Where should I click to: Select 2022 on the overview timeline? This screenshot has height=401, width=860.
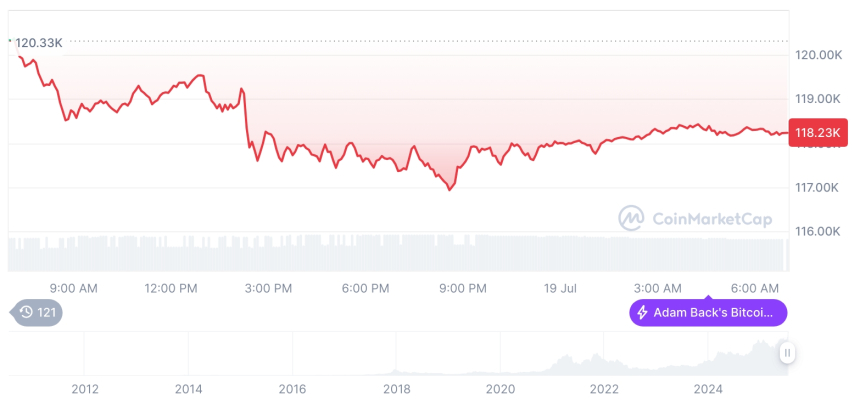[x=604, y=389]
